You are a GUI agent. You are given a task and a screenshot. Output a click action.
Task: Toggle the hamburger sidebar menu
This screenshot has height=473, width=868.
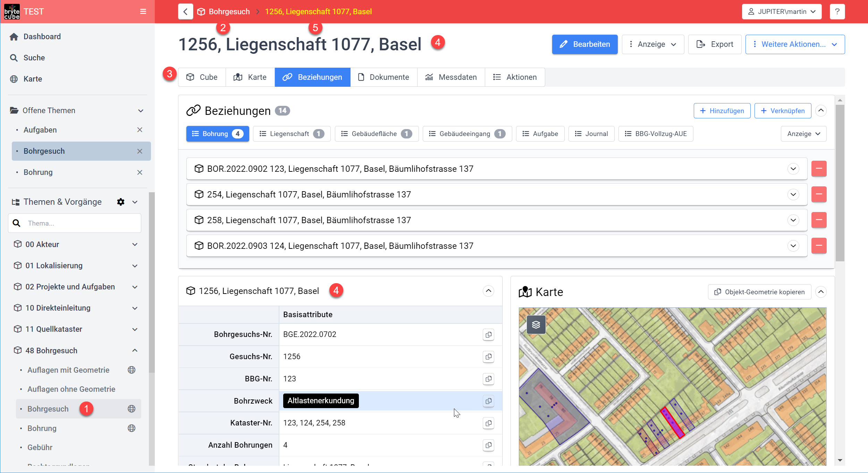[x=143, y=11]
